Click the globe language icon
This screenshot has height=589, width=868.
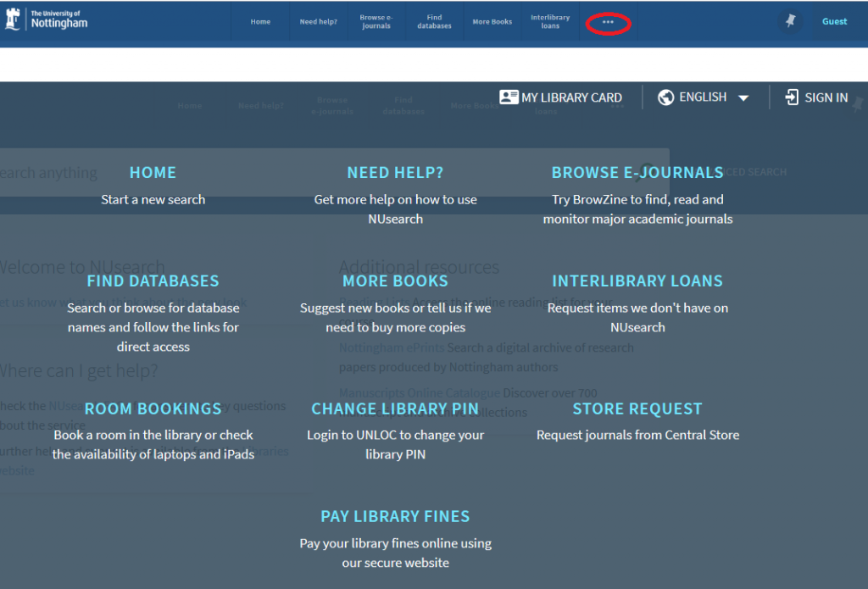[x=665, y=97]
